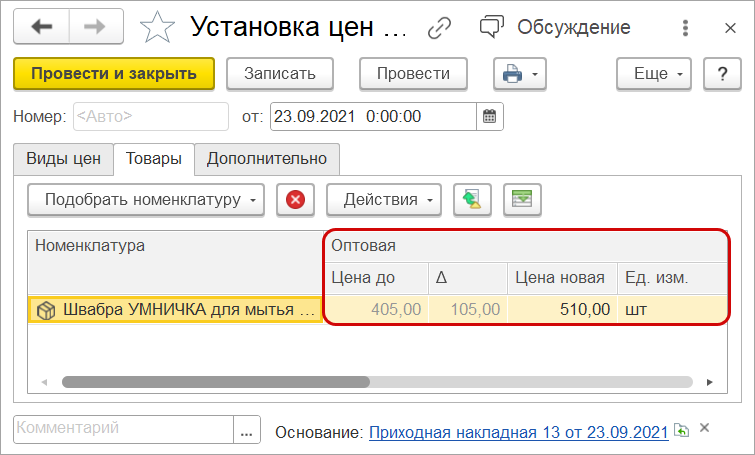Click the horizontal scrollbar thumb
The width and height of the screenshot is (755, 455).
pyautogui.click(x=216, y=382)
